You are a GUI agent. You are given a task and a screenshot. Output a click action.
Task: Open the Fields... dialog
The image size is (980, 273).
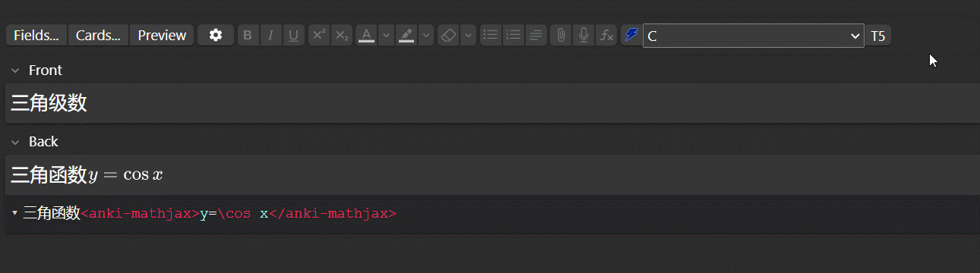tap(36, 35)
